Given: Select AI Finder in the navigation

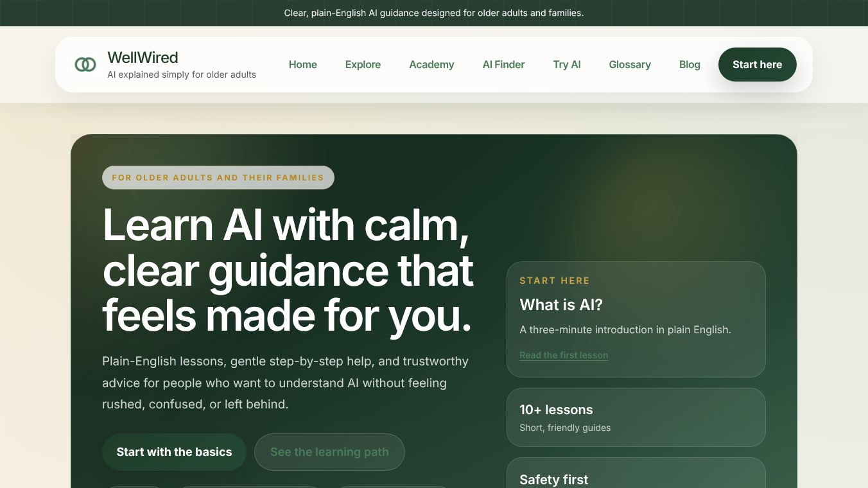Looking at the screenshot, I should pos(503,64).
